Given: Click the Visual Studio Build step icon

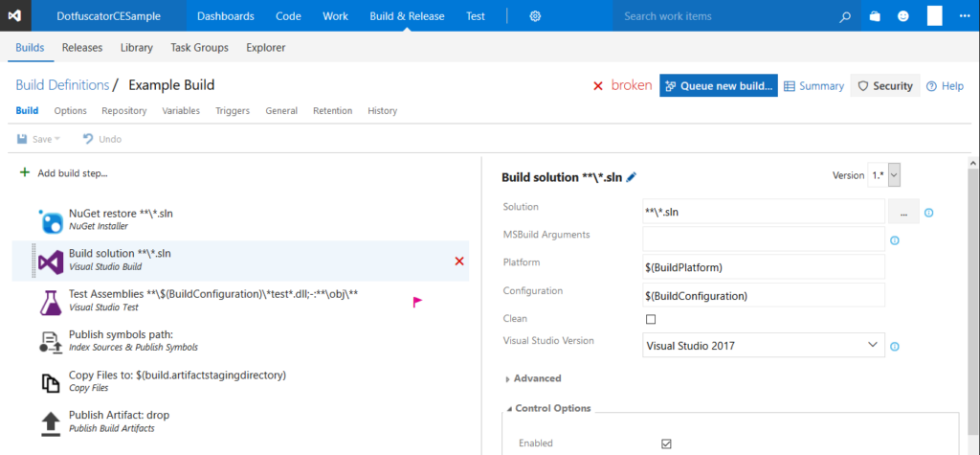Looking at the screenshot, I should pos(50,262).
